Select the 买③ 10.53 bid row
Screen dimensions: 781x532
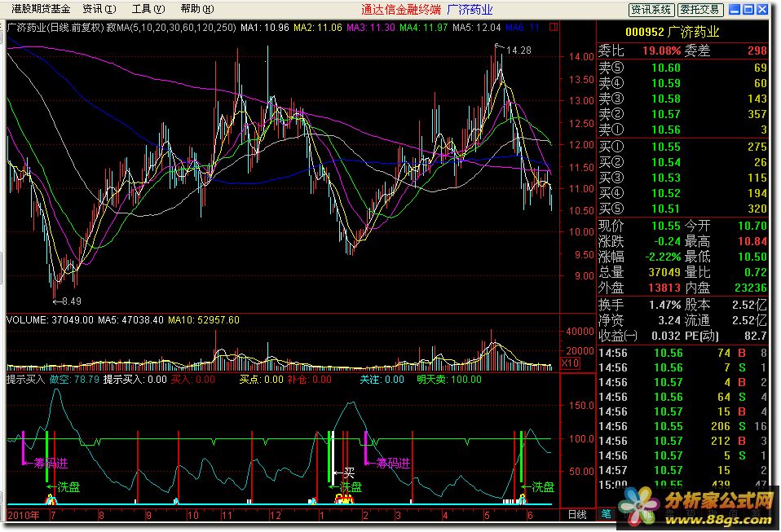pyautogui.click(x=682, y=177)
